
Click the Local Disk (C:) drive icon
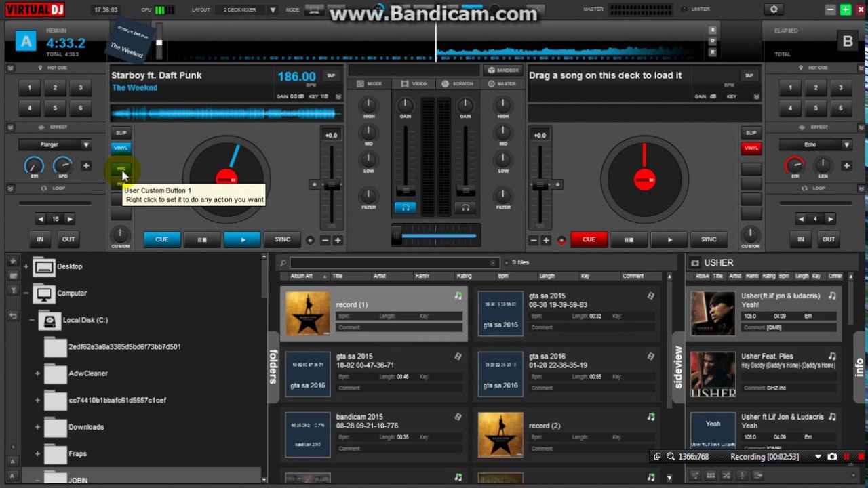coord(50,321)
